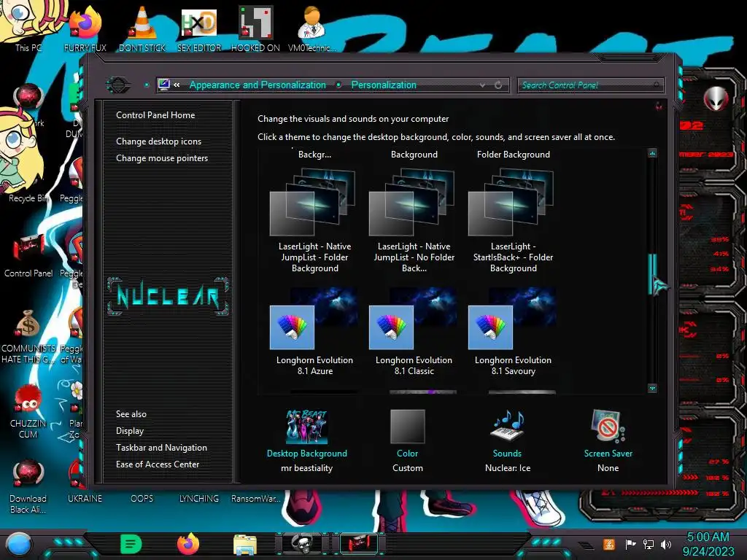The width and height of the screenshot is (747, 560).
Task: Click the monitor icon in address bar
Action: (164, 85)
